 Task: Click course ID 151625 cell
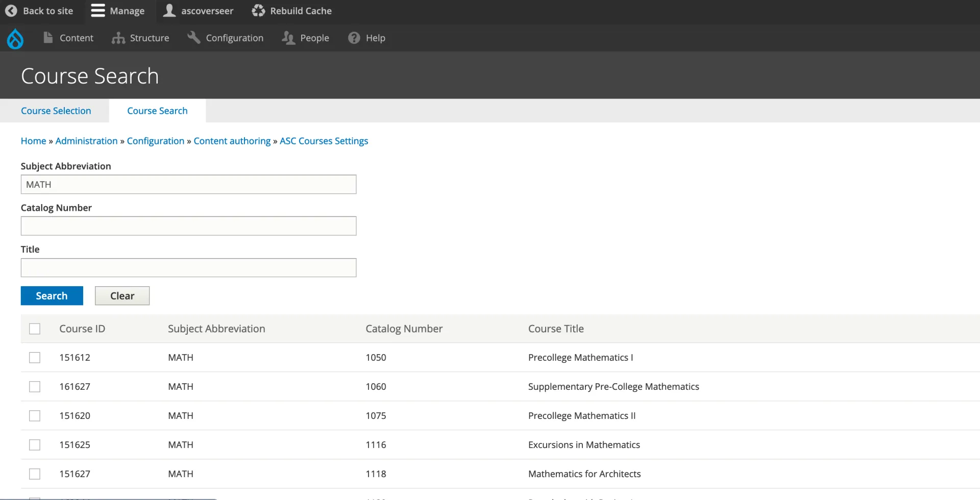tap(75, 445)
